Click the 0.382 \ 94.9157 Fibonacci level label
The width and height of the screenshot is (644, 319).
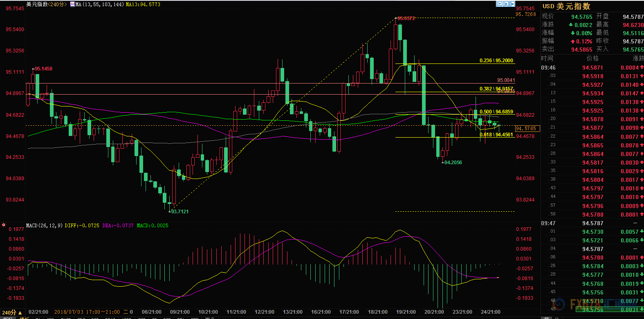496,89
